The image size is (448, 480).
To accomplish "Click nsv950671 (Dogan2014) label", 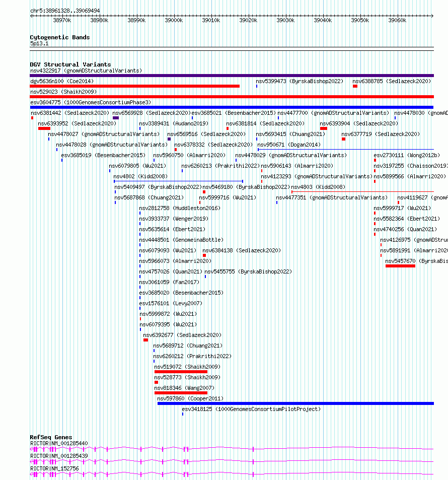I will 289,145.
